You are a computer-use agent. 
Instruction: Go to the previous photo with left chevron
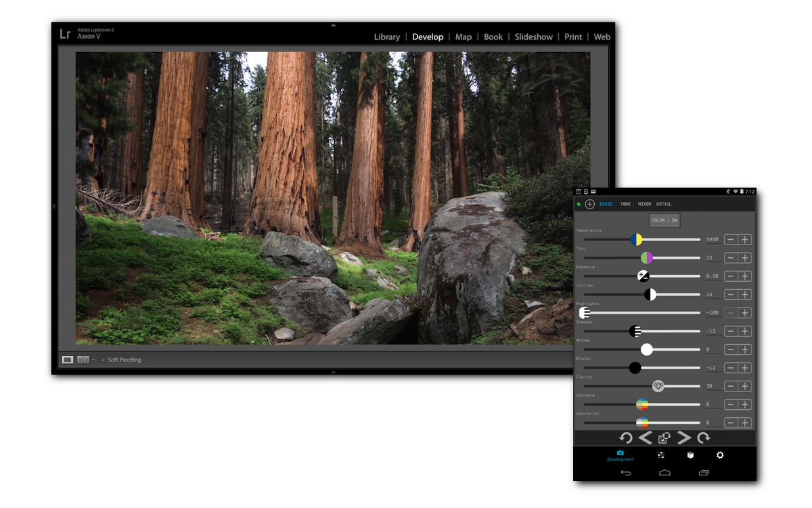[x=646, y=438]
